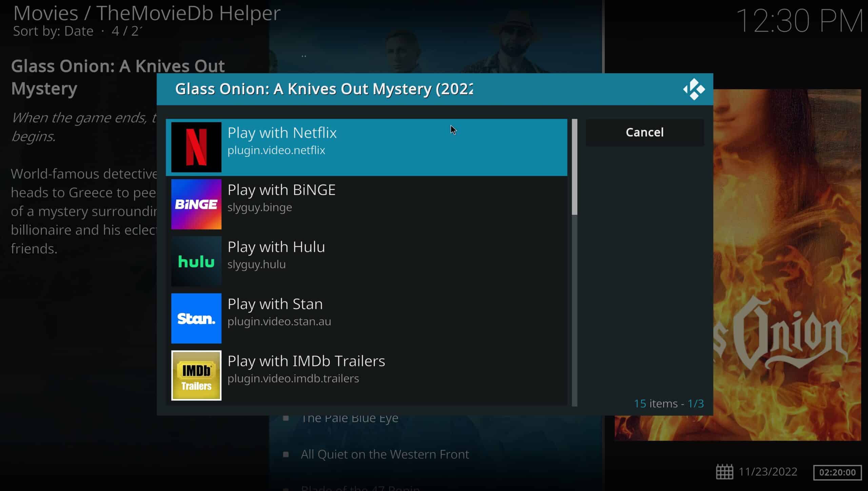Select Play with Netflix entry

coord(367,147)
